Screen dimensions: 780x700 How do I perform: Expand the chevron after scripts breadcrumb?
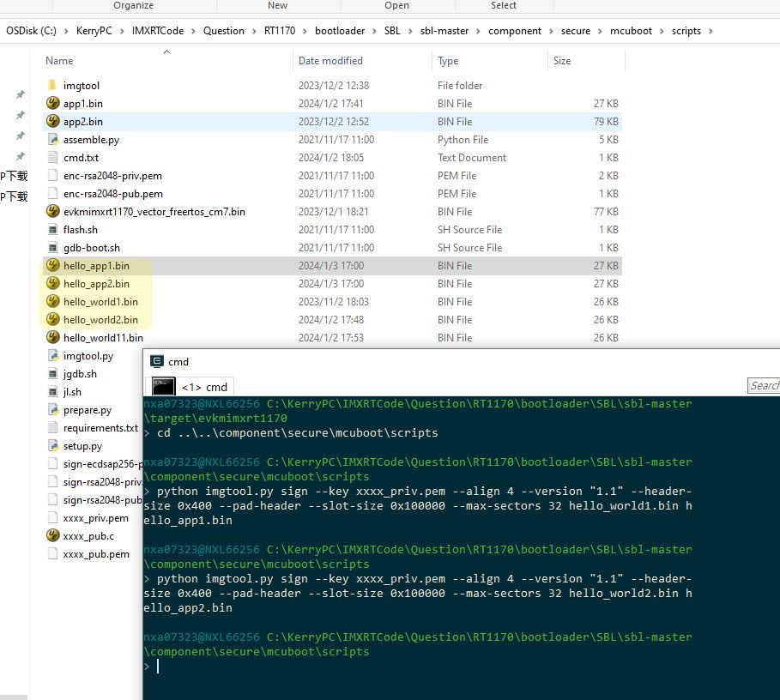point(710,31)
